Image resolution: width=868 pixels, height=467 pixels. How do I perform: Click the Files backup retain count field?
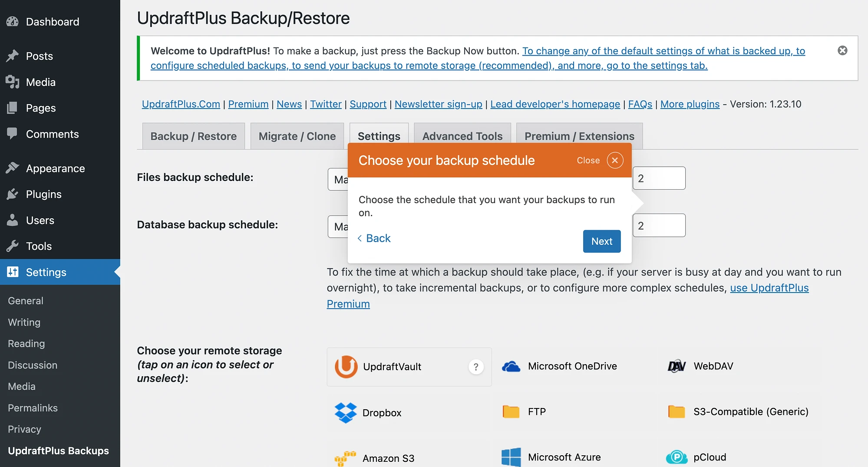(659, 178)
